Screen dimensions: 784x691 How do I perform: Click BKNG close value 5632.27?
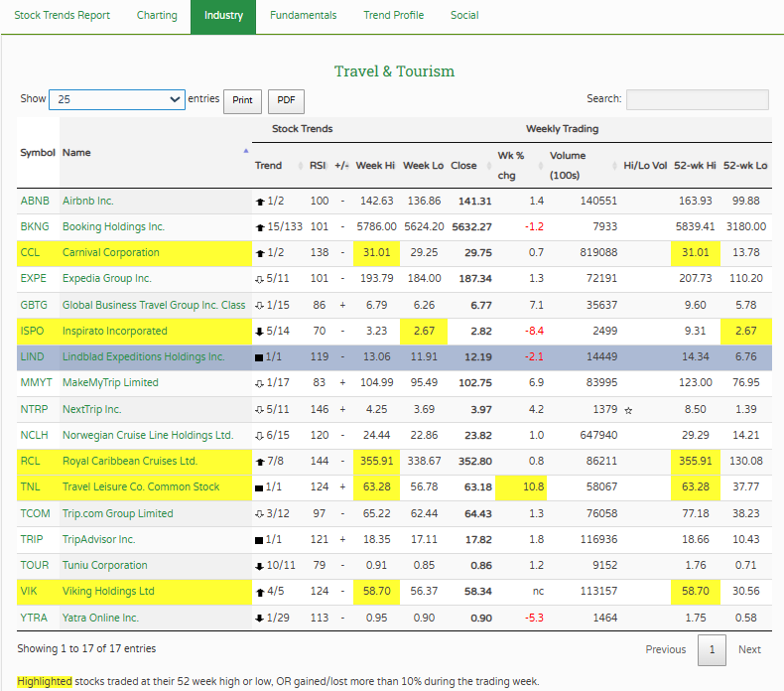[x=471, y=227]
